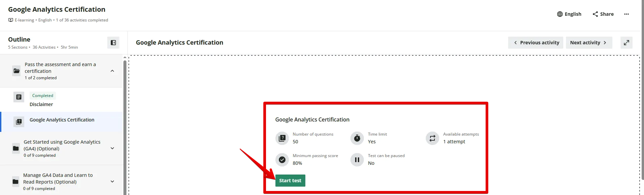The image size is (644, 195).
Task: Click the '36 Activities' count text
Action: point(44,47)
